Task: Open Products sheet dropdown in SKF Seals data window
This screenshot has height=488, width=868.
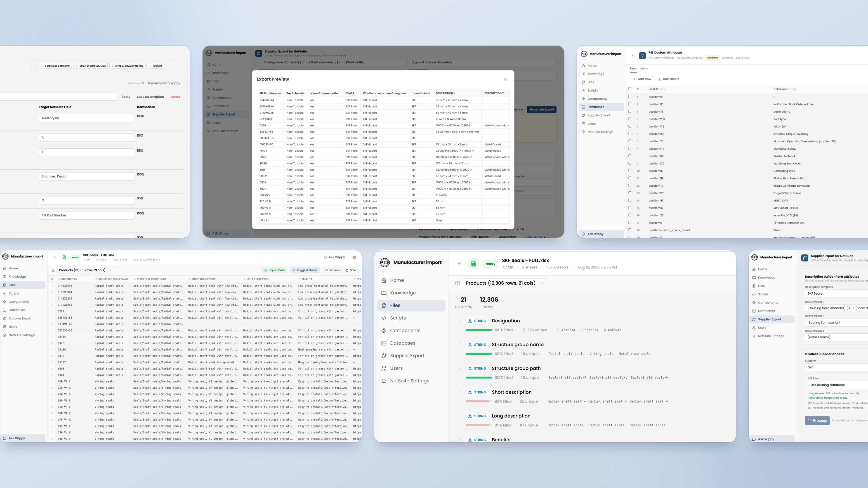Action: point(85,270)
